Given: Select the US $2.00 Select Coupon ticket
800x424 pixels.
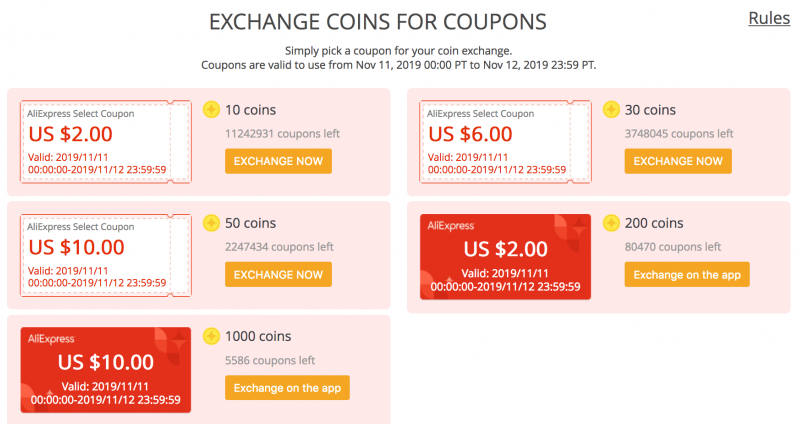Looking at the screenshot, I should [x=106, y=142].
